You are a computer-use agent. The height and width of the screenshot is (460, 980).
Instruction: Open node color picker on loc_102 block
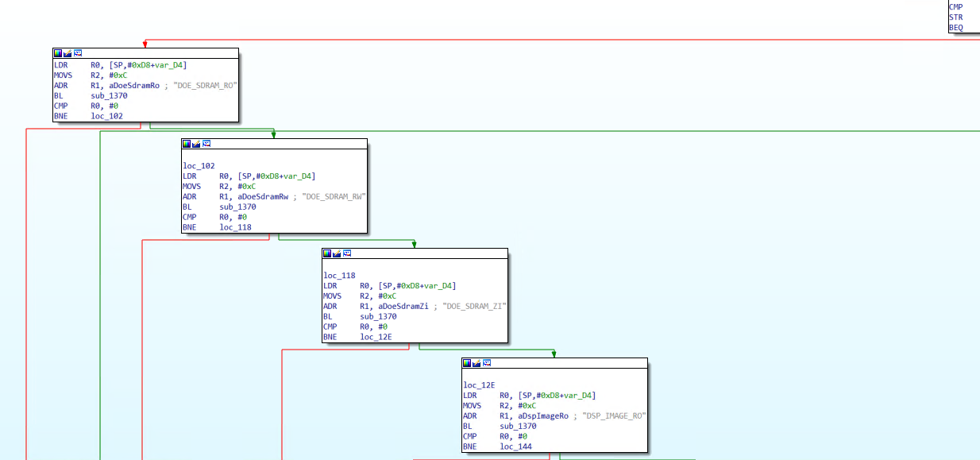tap(187, 144)
